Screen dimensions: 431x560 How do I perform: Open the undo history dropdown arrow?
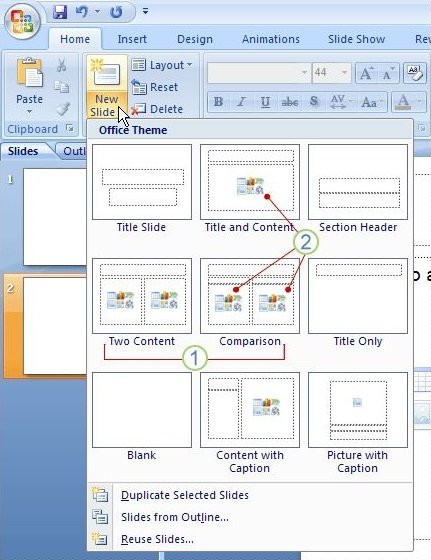(97, 12)
